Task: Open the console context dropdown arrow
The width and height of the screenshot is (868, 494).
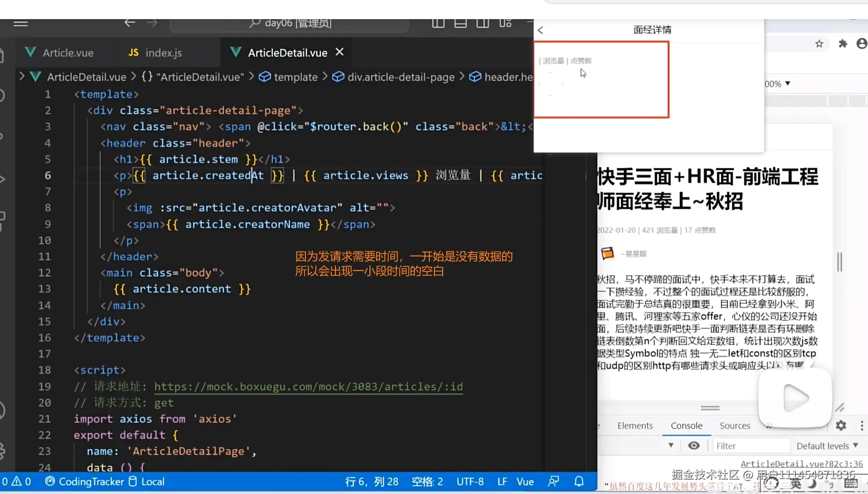Action: click(671, 445)
